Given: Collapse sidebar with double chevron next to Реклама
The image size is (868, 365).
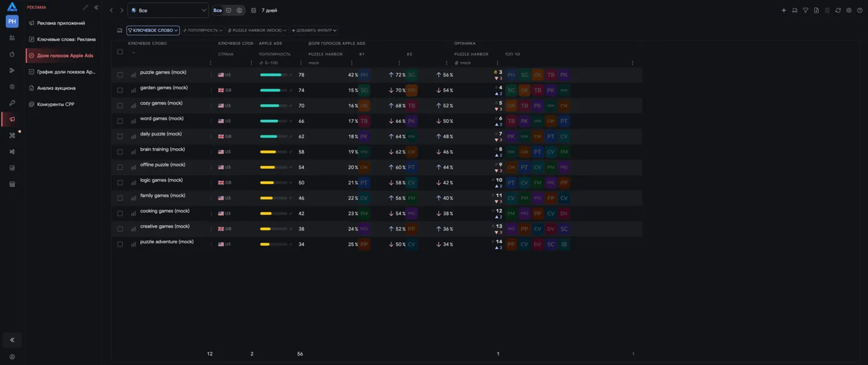Looking at the screenshot, I should pyautogui.click(x=96, y=7).
